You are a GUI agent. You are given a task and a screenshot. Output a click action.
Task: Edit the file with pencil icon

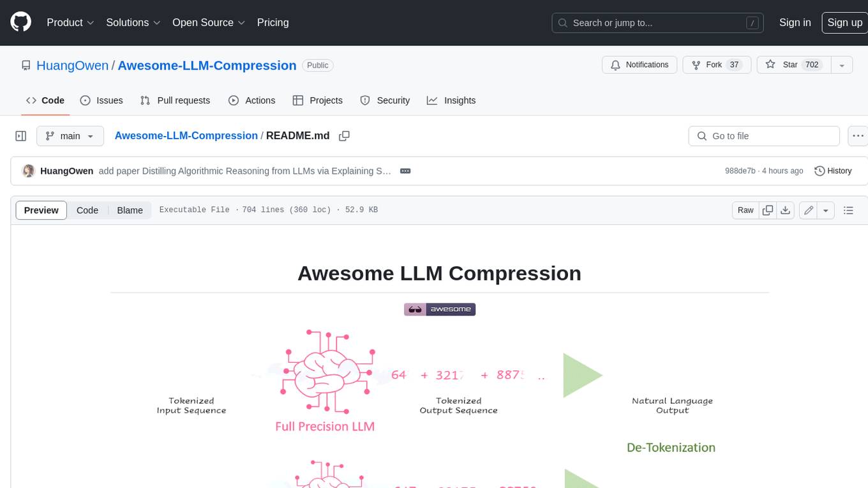809,210
